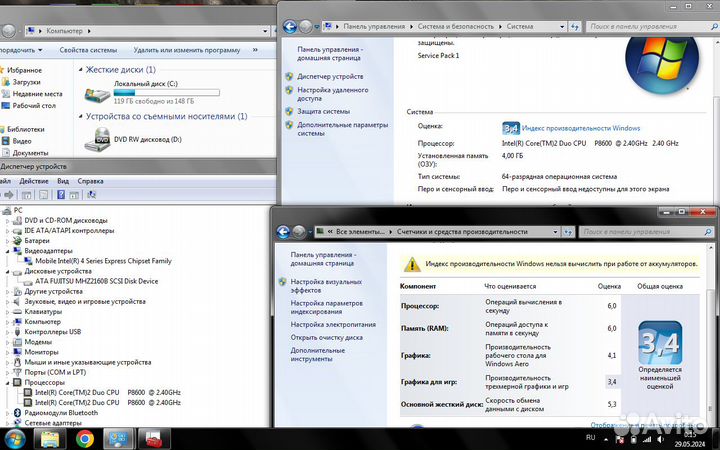Click RU language indicator in tray
The width and height of the screenshot is (720, 450).
[x=591, y=438]
